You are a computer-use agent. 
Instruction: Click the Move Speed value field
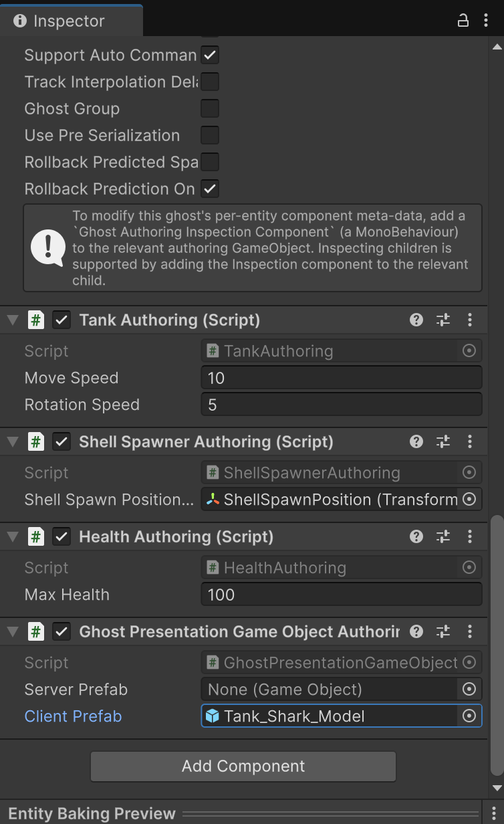(x=341, y=378)
